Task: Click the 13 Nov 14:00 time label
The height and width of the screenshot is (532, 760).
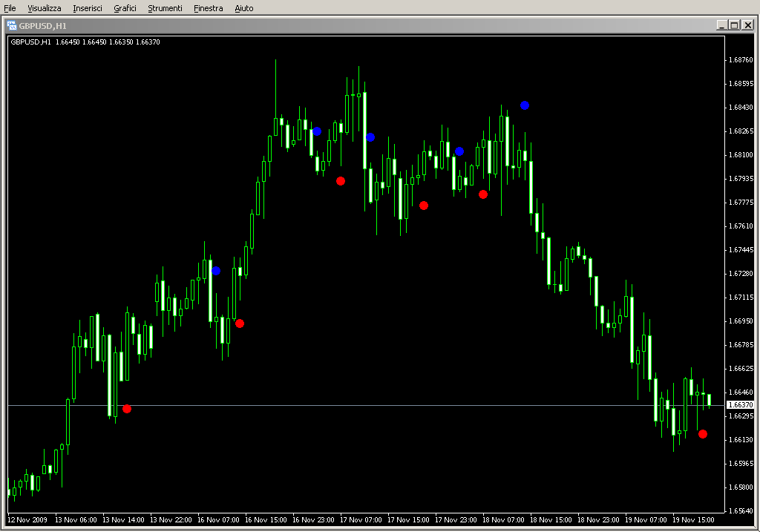Action: (124, 520)
